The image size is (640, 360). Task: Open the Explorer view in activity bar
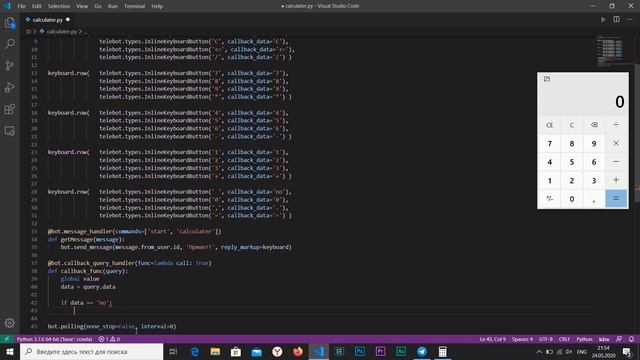point(10,23)
